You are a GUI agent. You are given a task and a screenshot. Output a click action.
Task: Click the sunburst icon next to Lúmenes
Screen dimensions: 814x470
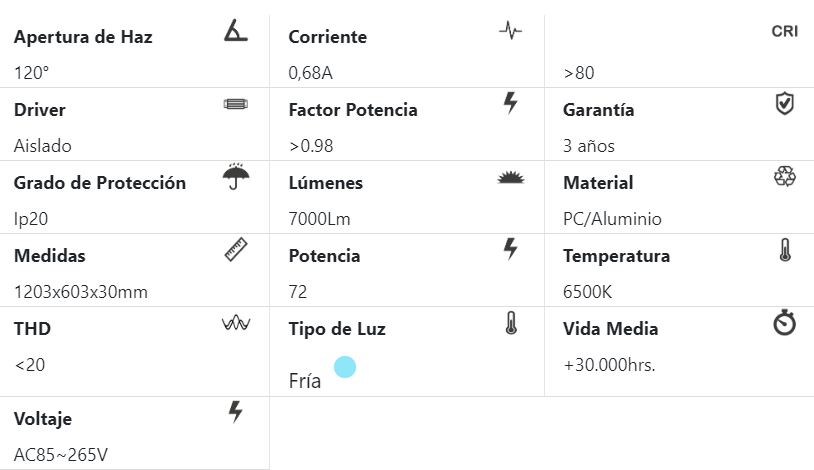[x=510, y=177]
